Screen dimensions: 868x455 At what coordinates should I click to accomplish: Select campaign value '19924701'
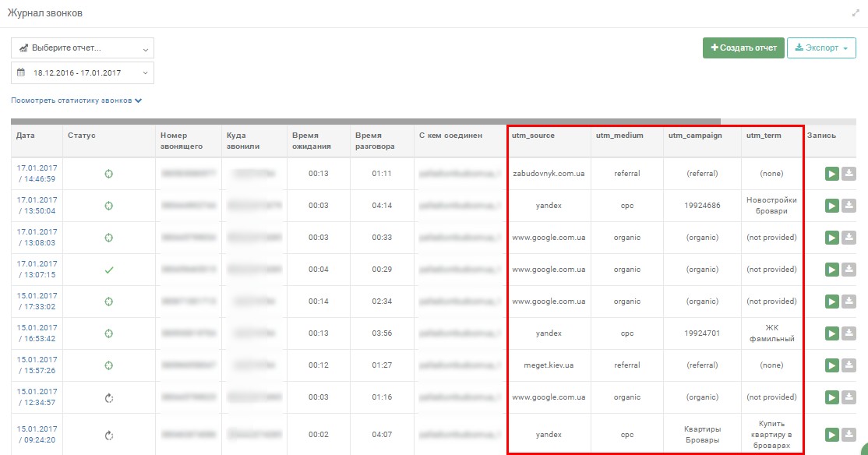(702, 333)
